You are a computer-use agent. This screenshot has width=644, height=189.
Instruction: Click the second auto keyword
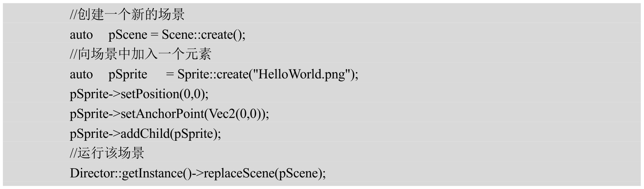tap(81, 74)
